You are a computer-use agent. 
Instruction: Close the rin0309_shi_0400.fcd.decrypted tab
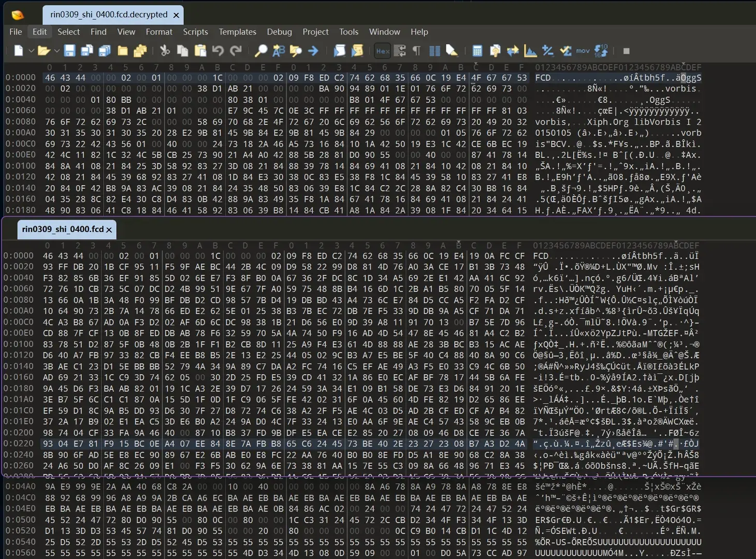[176, 15]
